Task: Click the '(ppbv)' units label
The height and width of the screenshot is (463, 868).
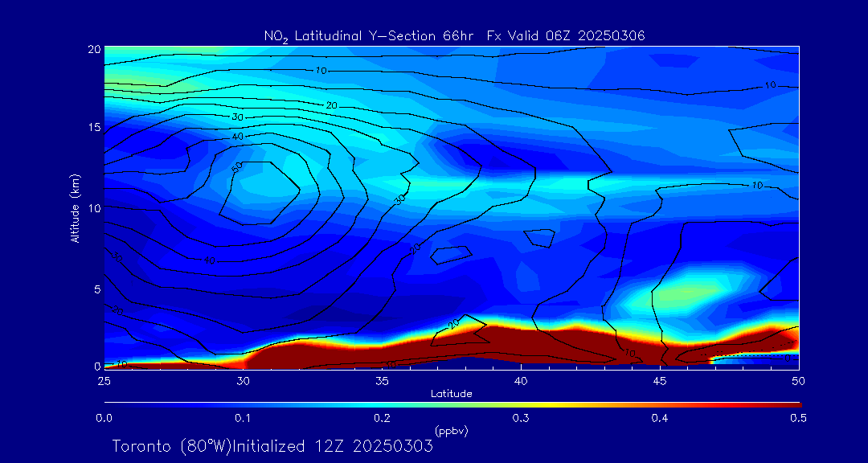Action: pos(452,431)
